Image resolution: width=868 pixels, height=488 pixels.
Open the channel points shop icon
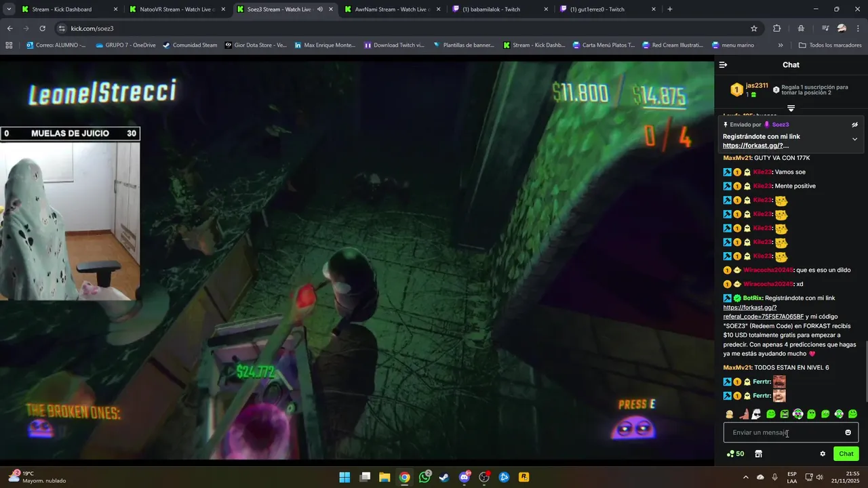(758, 454)
